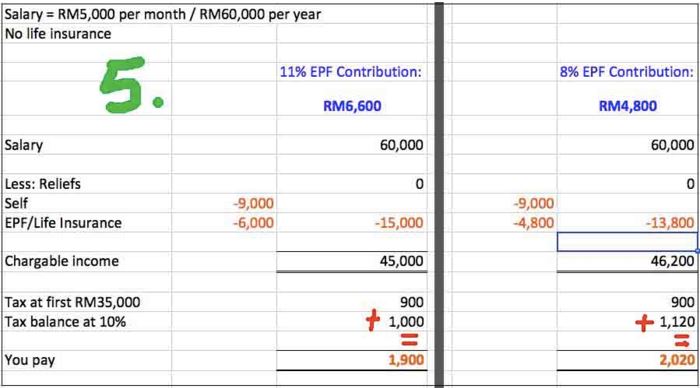Select the 11% EPF Contribution header cell
Image resolution: width=700 pixels, height=388 pixels.
(x=350, y=72)
